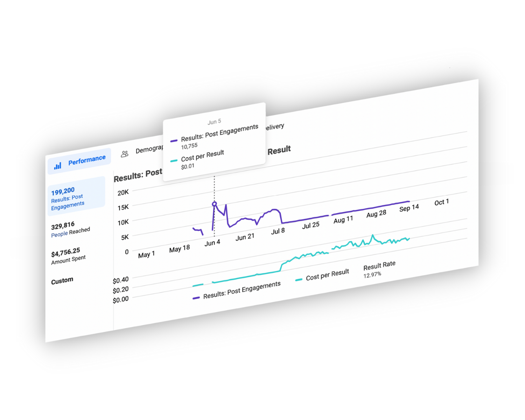Screen dimensions: 525x420
Task: Select the 329,816 People Reached metric
Action: click(x=70, y=229)
